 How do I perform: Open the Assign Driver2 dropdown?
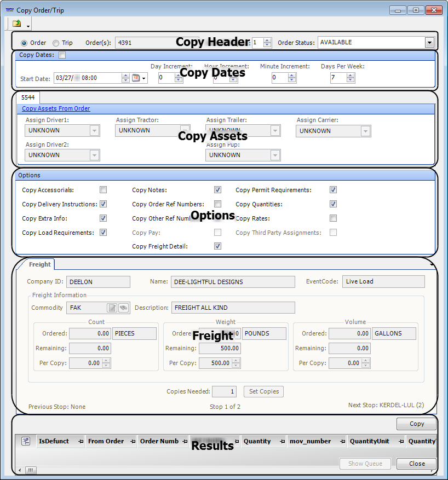(94, 155)
